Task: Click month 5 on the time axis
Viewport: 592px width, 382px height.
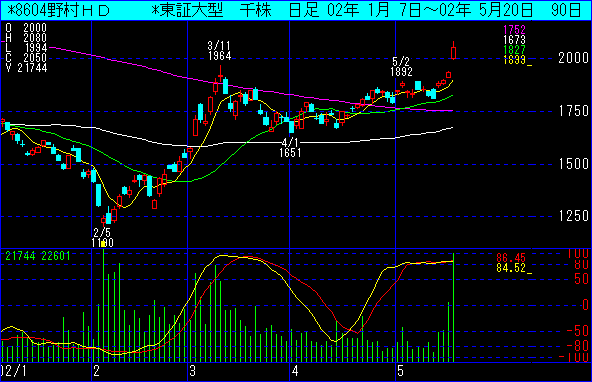Action: (x=401, y=371)
